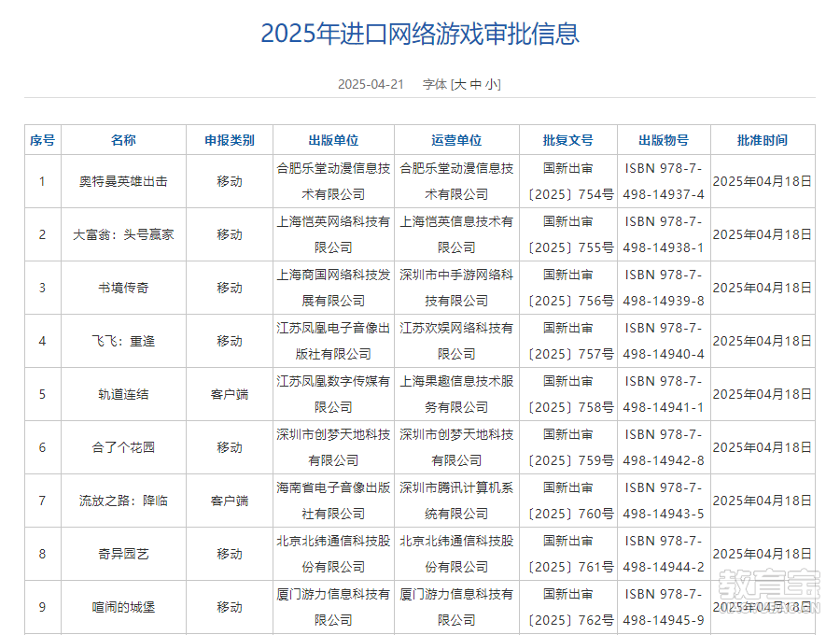Click 客户端 category for 轨道连结
The image size is (840, 635).
pyautogui.click(x=230, y=394)
